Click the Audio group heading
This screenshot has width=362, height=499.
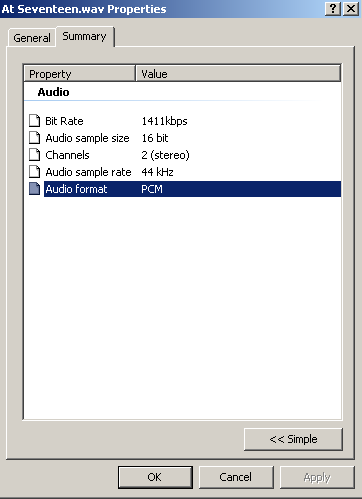pyautogui.click(x=53, y=92)
